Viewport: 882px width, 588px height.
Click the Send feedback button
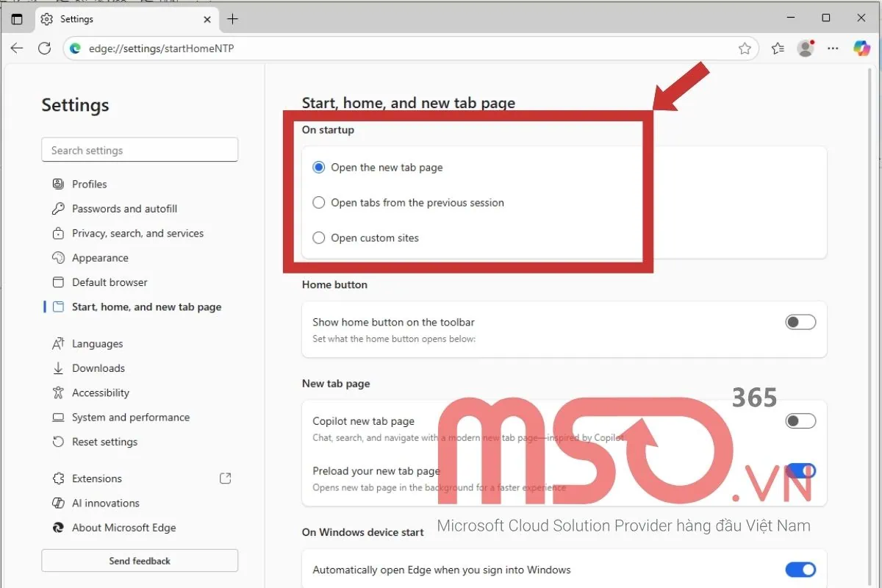pyautogui.click(x=140, y=560)
